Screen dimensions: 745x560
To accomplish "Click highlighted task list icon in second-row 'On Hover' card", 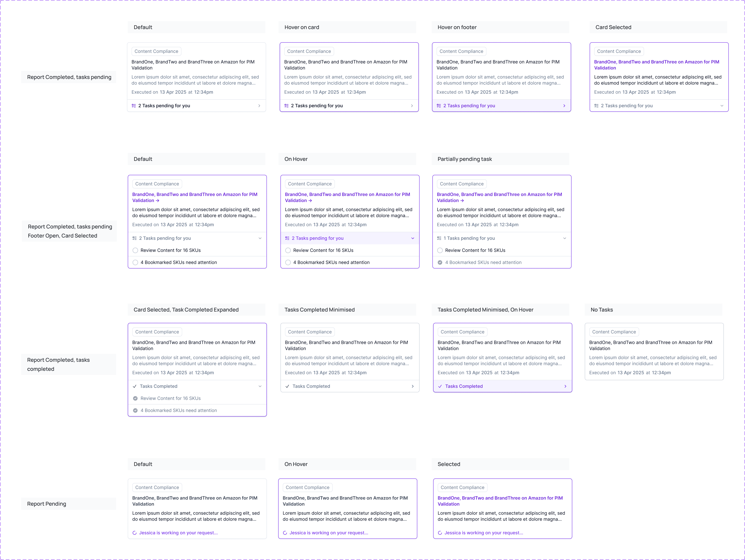I will 287,238.
